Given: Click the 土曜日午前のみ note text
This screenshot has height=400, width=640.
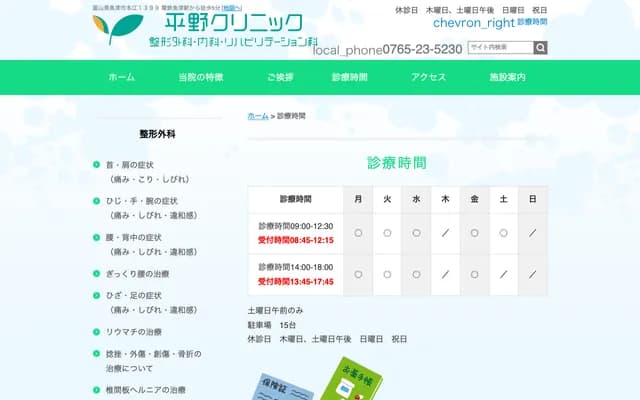Looking at the screenshot, I should 276,311.
